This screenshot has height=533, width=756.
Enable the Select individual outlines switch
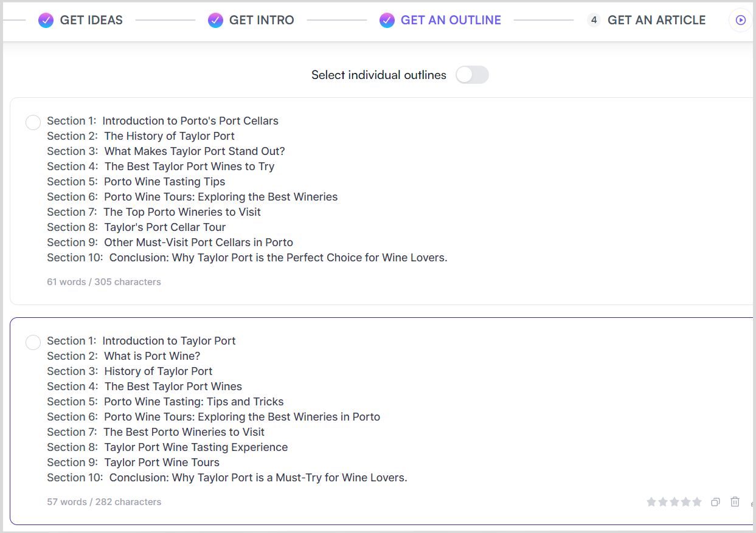click(472, 75)
